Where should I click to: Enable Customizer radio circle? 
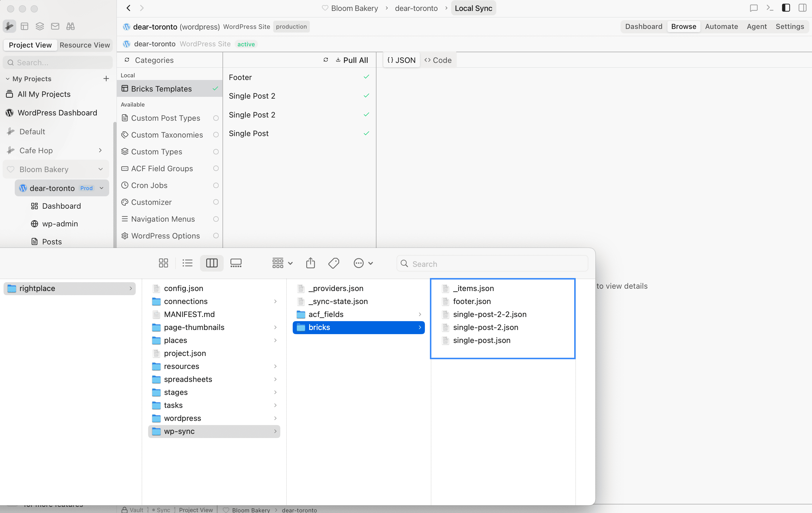pos(216,202)
